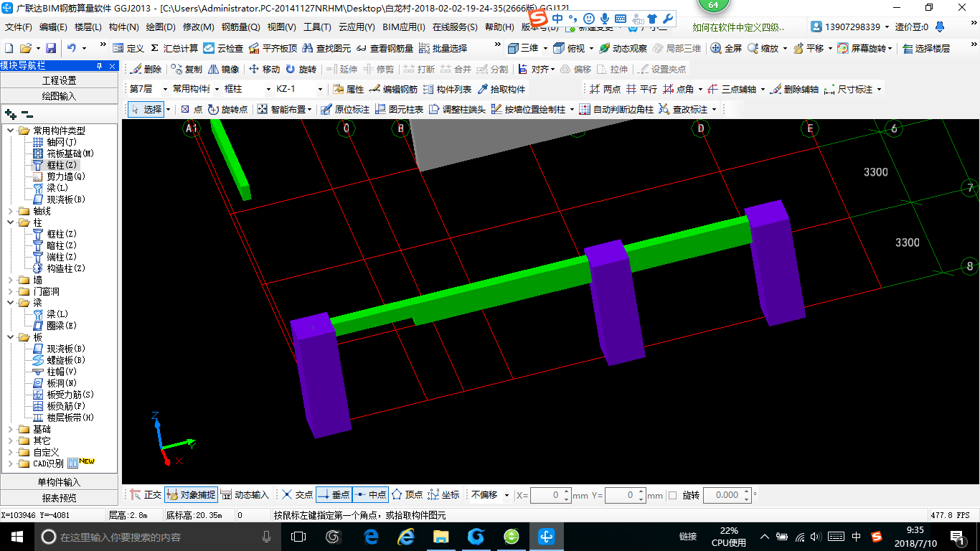Click the 报表预览 navigation button

(x=59, y=497)
